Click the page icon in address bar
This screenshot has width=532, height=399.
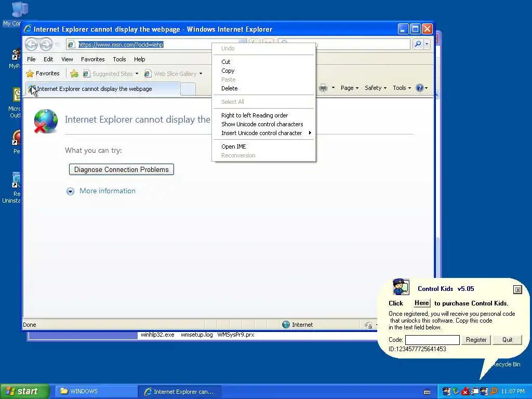tap(71, 45)
